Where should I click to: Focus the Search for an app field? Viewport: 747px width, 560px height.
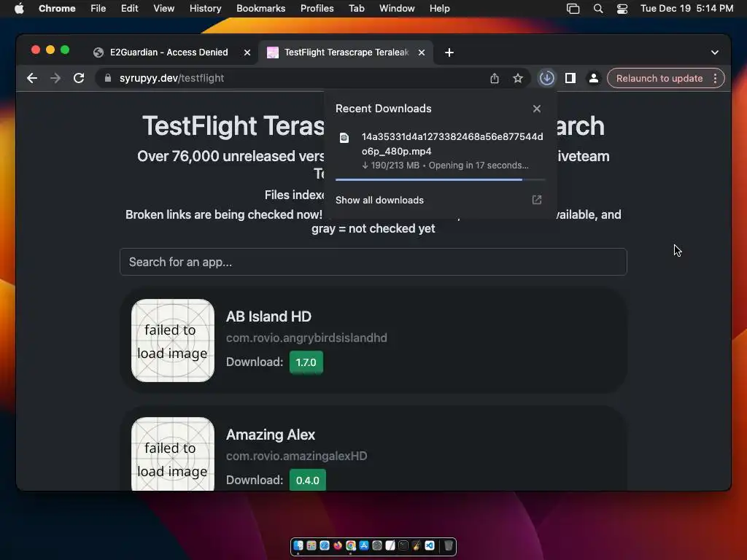click(x=373, y=262)
